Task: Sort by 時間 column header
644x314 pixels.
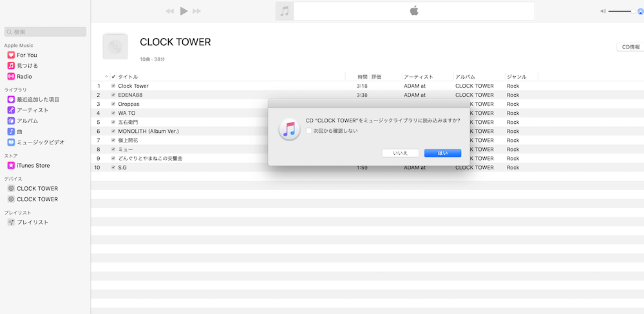Action: pos(363,77)
